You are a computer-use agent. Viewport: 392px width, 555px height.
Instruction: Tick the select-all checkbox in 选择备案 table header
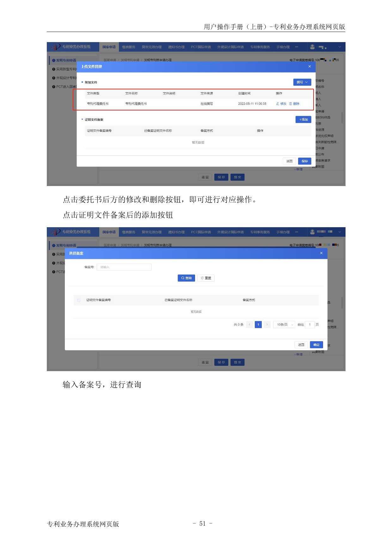(x=79, y=300)
